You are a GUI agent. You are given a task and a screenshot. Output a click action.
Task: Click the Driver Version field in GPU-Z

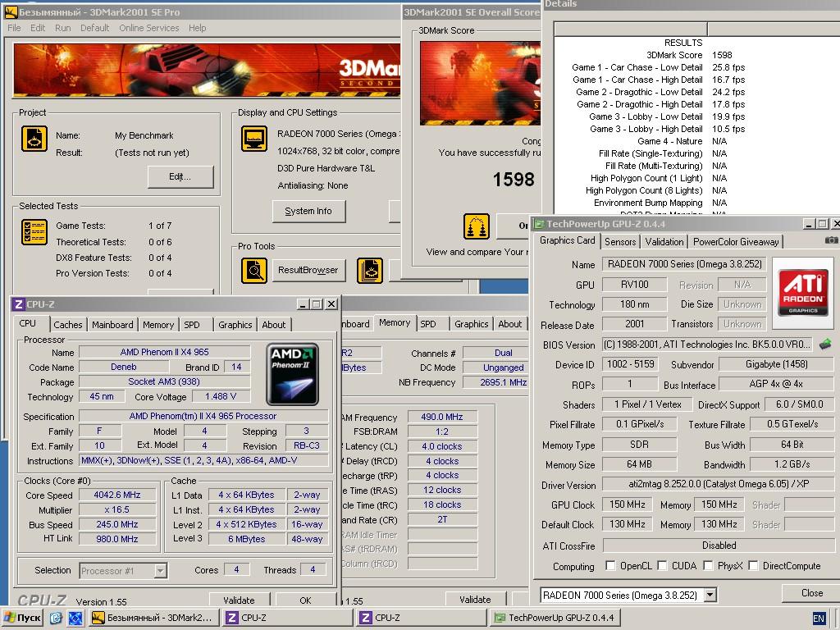point(718,484)
